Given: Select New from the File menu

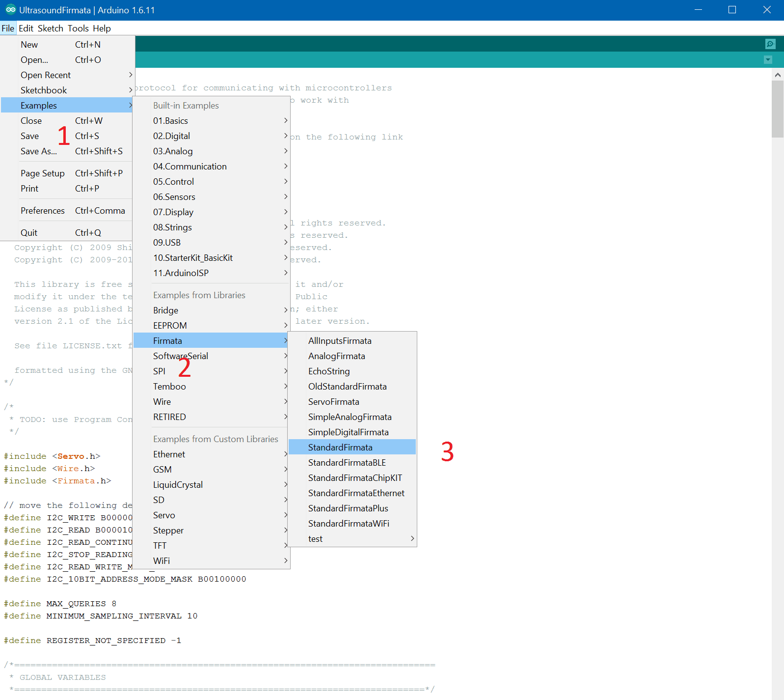Looking at the screenshot, I should [x=67, y=45].
